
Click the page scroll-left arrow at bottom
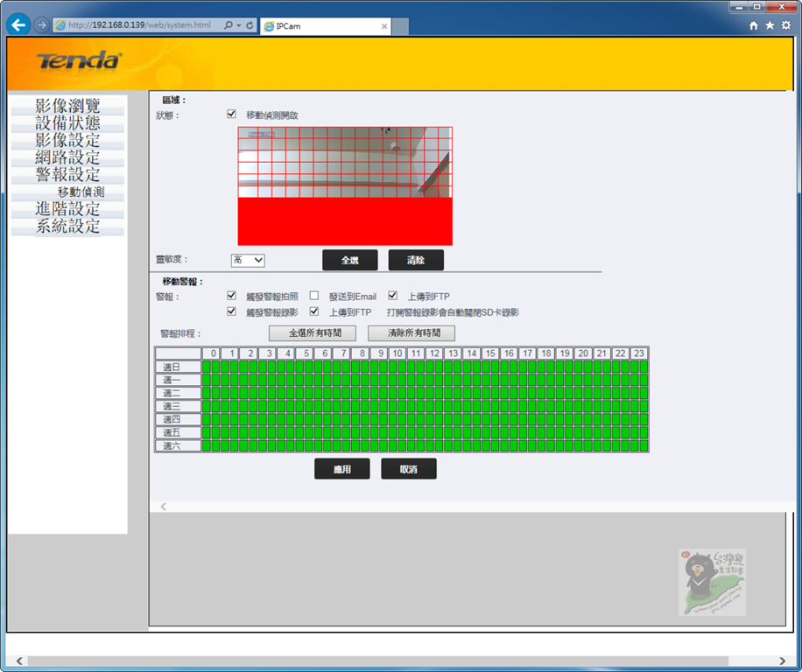click(x=19, y=661)
